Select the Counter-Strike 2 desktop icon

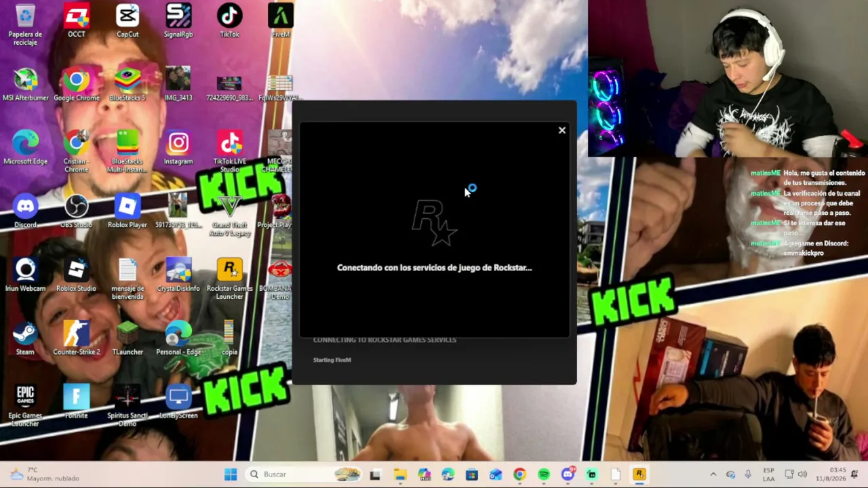(x=76, y=338)
